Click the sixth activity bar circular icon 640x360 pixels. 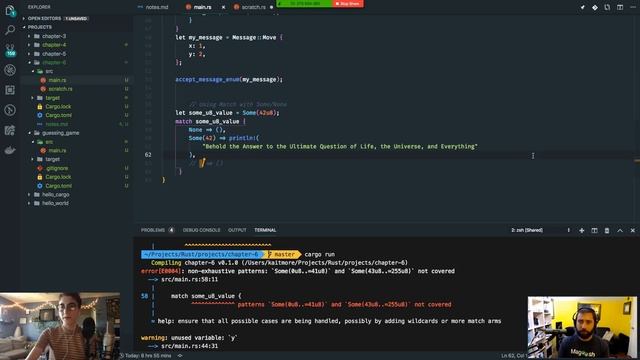pos(10,110)
